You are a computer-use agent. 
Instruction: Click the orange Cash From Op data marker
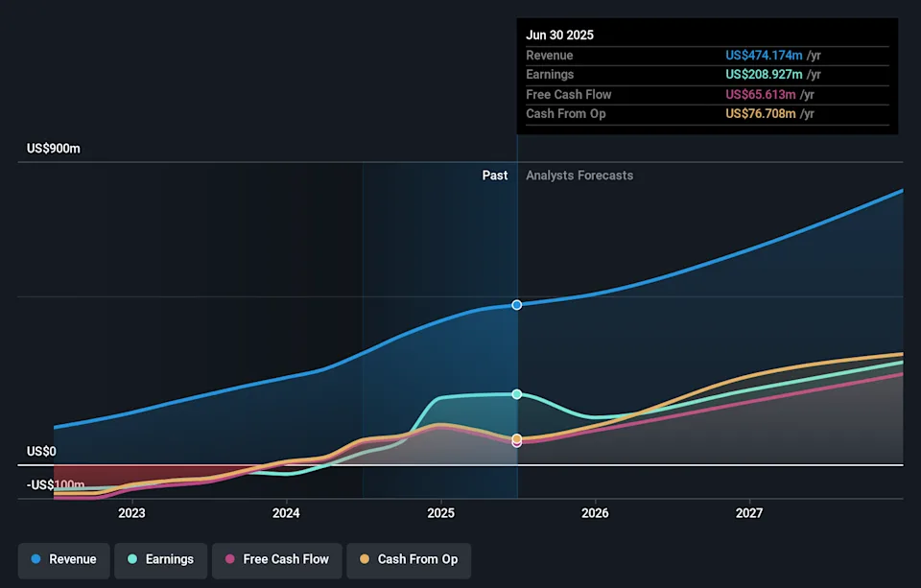click(517, 438)
